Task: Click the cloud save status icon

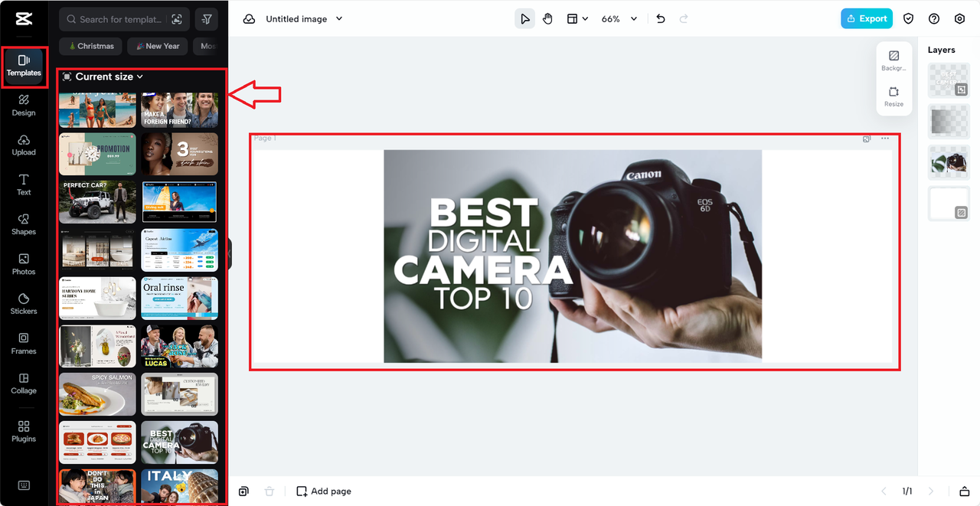Action: 249,19
